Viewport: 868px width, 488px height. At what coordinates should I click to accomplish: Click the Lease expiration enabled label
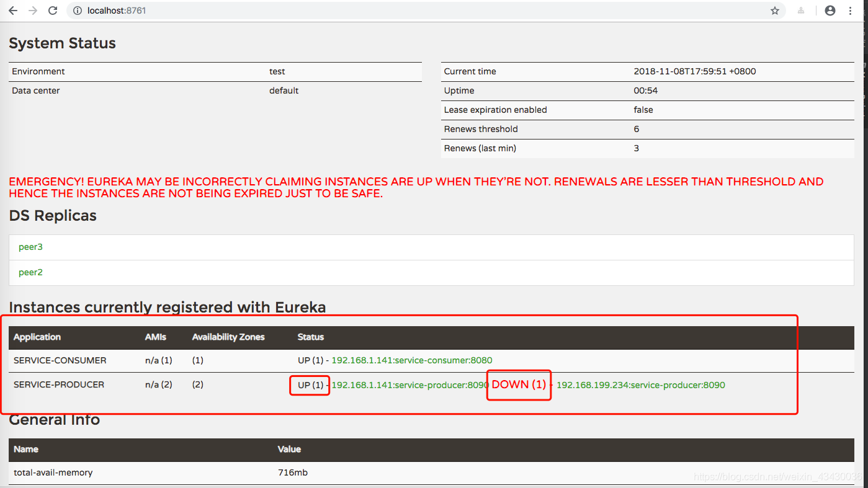click(x=496, y=110)
